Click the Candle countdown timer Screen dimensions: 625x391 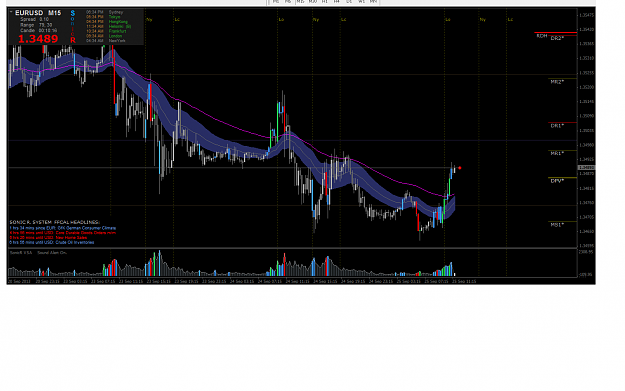tap(39, 30)
